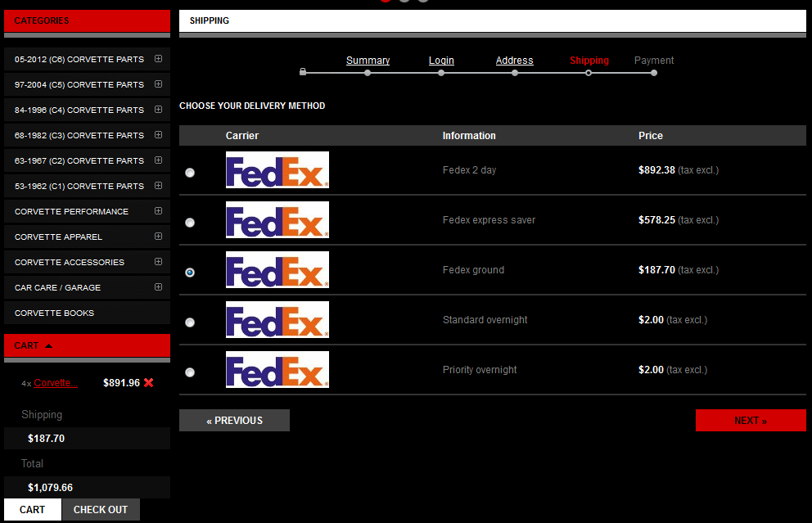Click the Priority overnight information text
This screenshot has height=523, width=812.
pos(480,370)
